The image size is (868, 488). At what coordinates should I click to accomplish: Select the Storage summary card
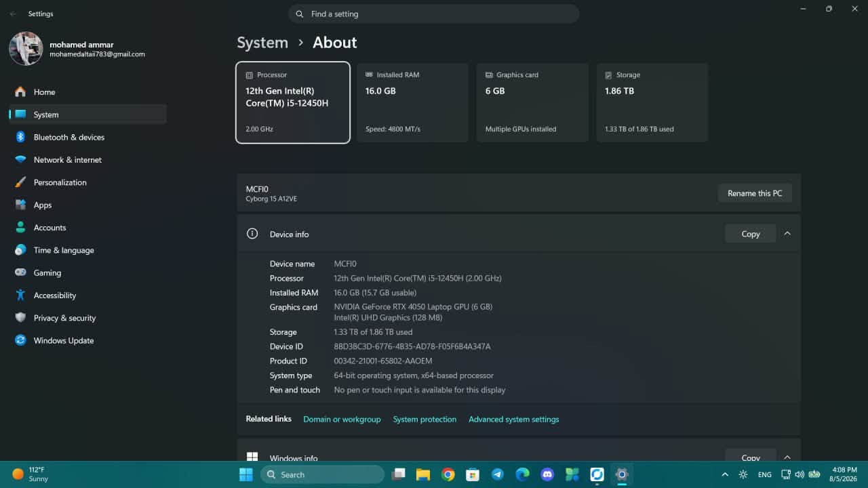652,102
